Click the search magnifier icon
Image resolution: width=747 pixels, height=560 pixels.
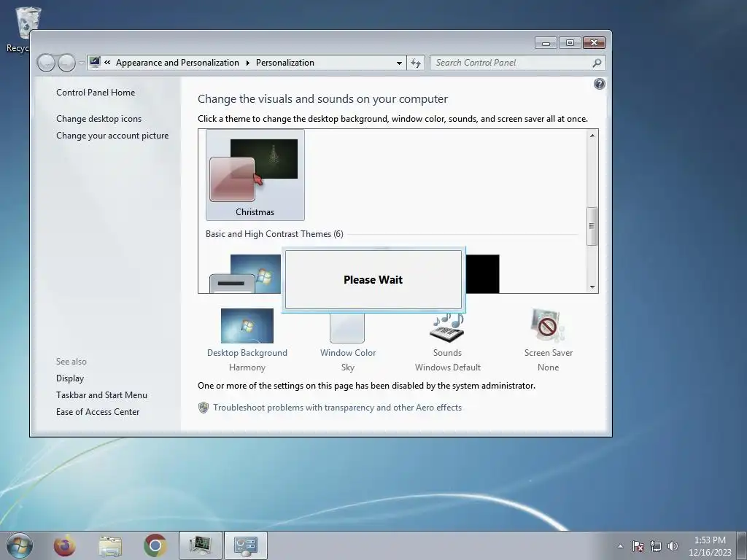[x=597, y=63]
